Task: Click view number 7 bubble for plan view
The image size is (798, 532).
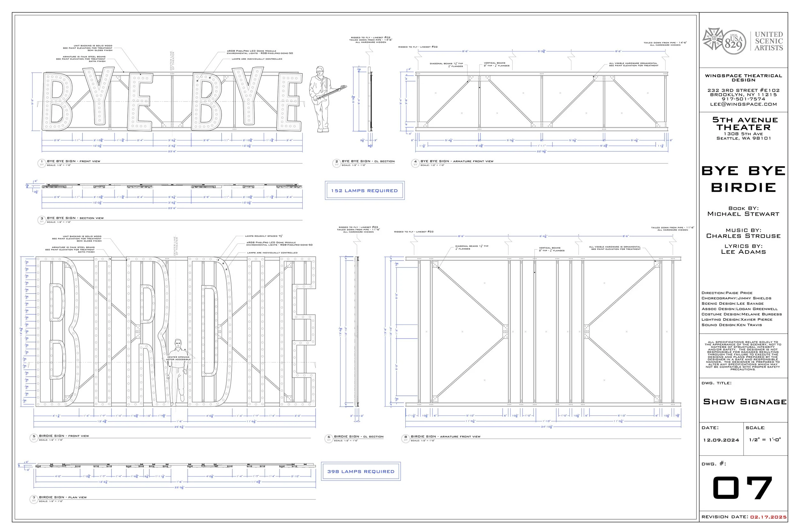Action: [x=34, y=499]
